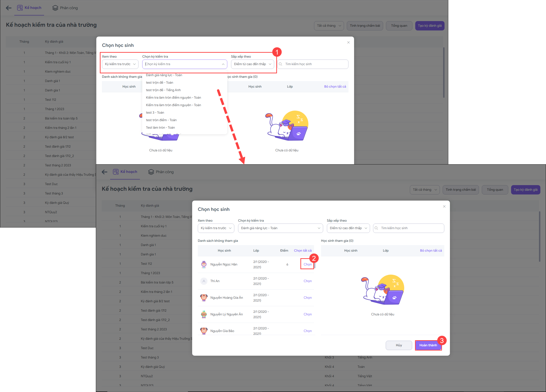Click the back arrow in the top left header

pyautogui.click(x=9, y=8)
